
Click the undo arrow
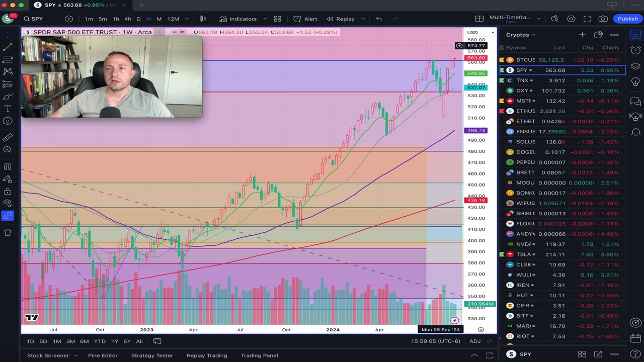point(379,19)
